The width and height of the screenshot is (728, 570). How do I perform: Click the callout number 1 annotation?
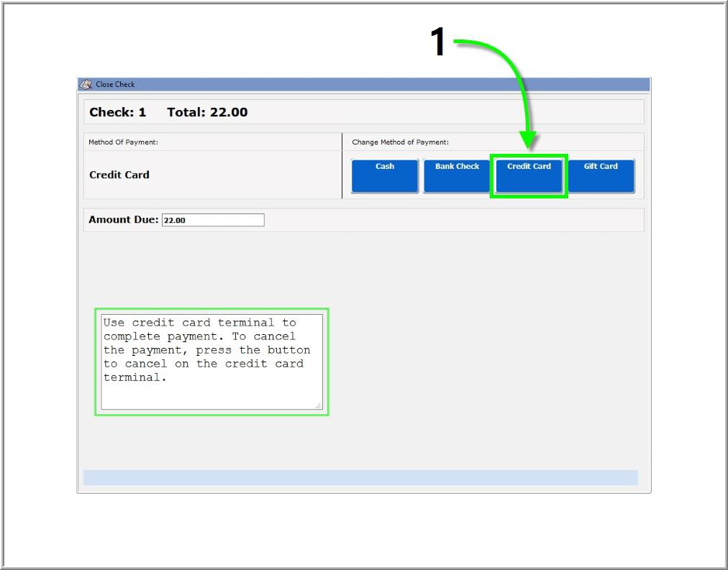(x=438, y=42)
